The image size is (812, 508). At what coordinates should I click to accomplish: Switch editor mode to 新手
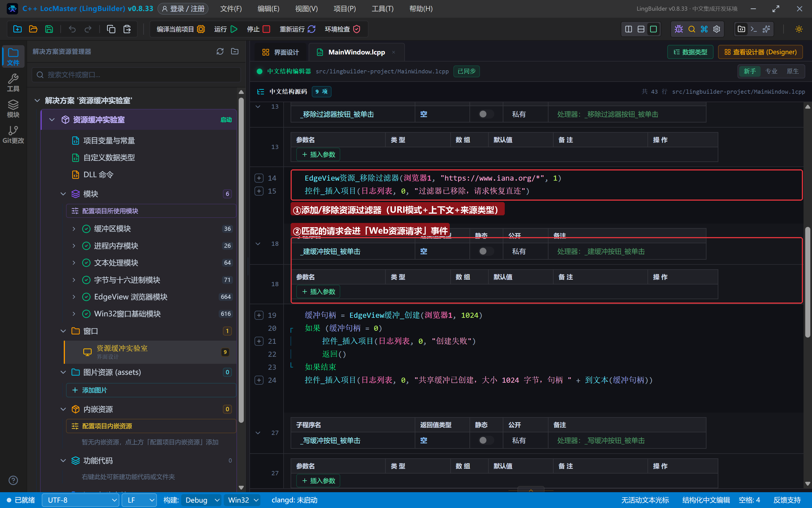click(x=750, y=71)
